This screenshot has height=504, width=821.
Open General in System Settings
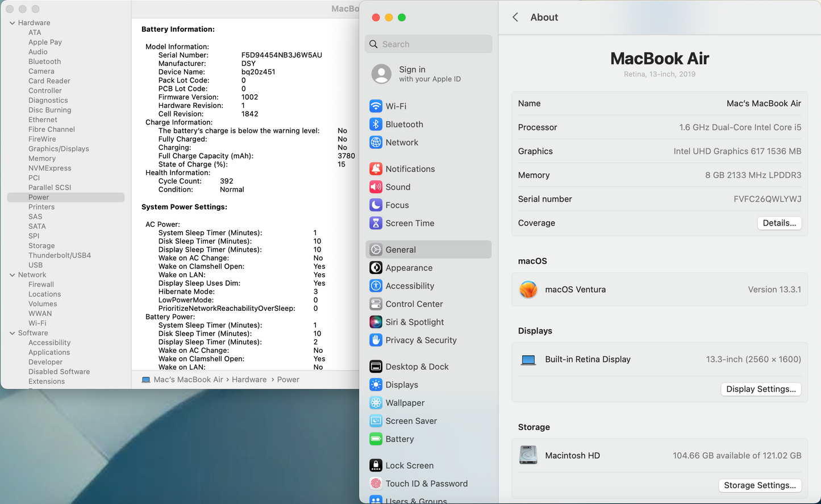point(402,249)
